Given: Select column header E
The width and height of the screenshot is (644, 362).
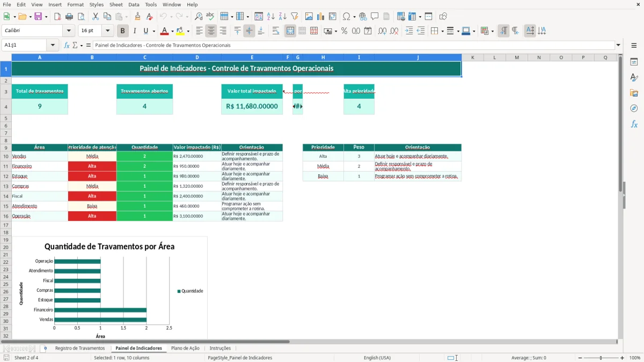Looking at the screenshot, I should (252, 57).
